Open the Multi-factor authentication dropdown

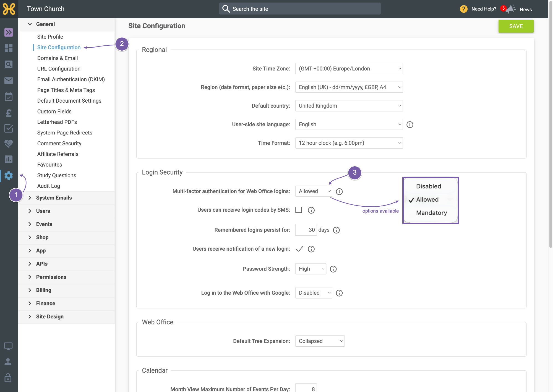click(314, 191)
